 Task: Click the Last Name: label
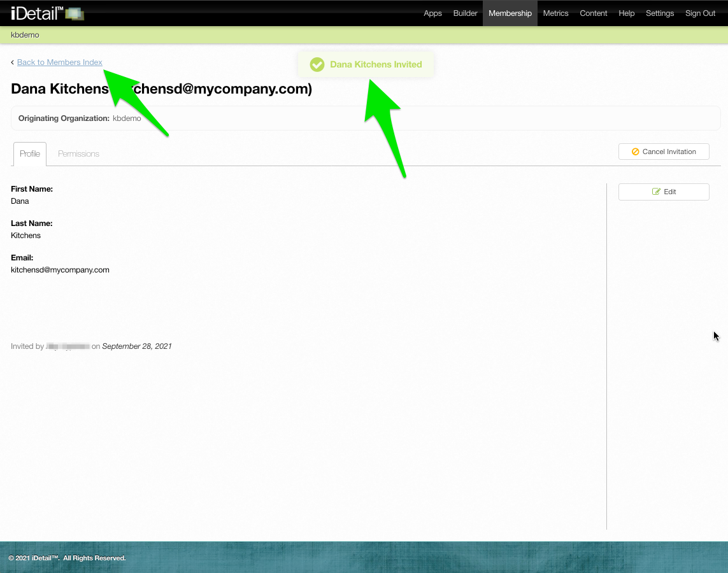click(x=32, y=223)
